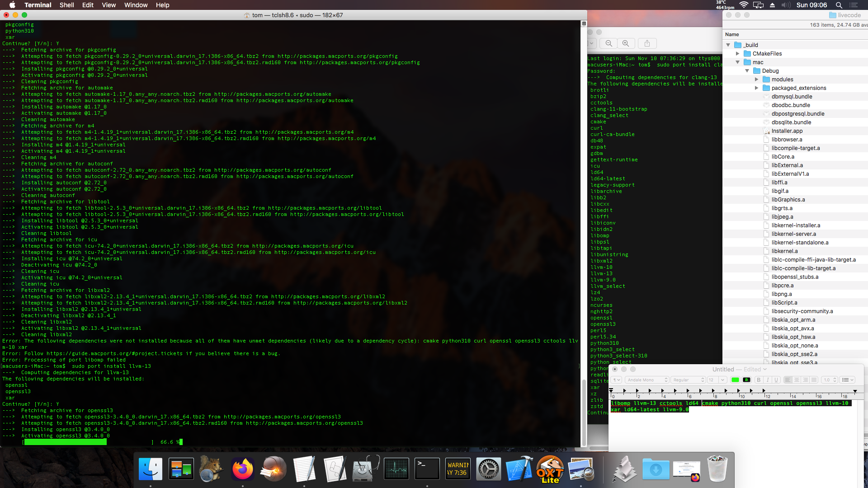
Task: Launch Mission Control from the Dock
Action: tap(181, 469)
